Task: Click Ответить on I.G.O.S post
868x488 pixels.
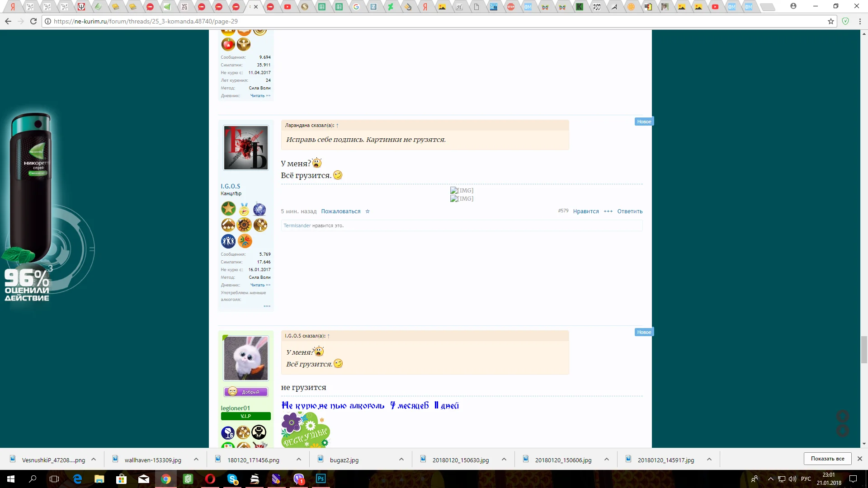Action: coord(630,211)
